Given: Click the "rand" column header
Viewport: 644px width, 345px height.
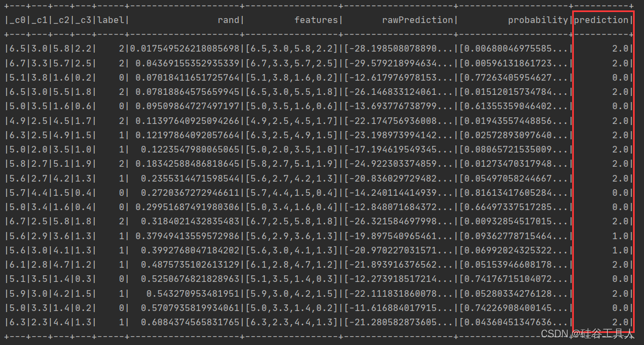Looking at the screenshot, I should coord(229,20).
